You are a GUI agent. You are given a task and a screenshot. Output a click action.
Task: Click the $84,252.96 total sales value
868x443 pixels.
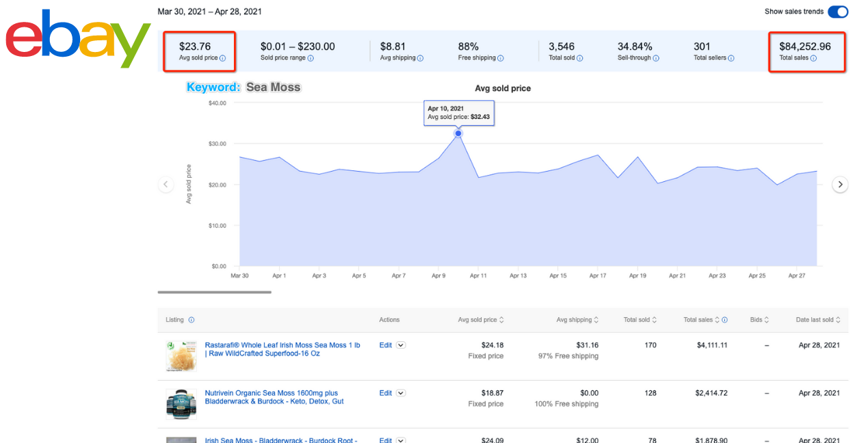tap(805, 46)
